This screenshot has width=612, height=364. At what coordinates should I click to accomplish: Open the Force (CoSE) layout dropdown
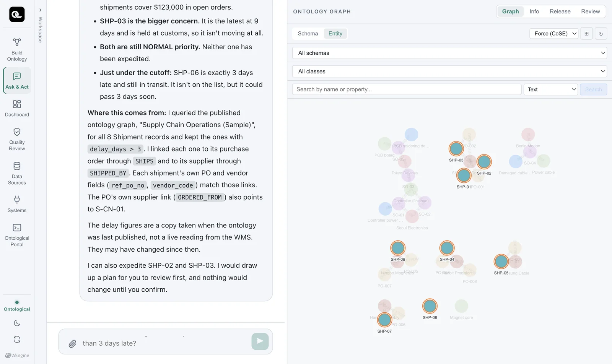pos(554,34)
